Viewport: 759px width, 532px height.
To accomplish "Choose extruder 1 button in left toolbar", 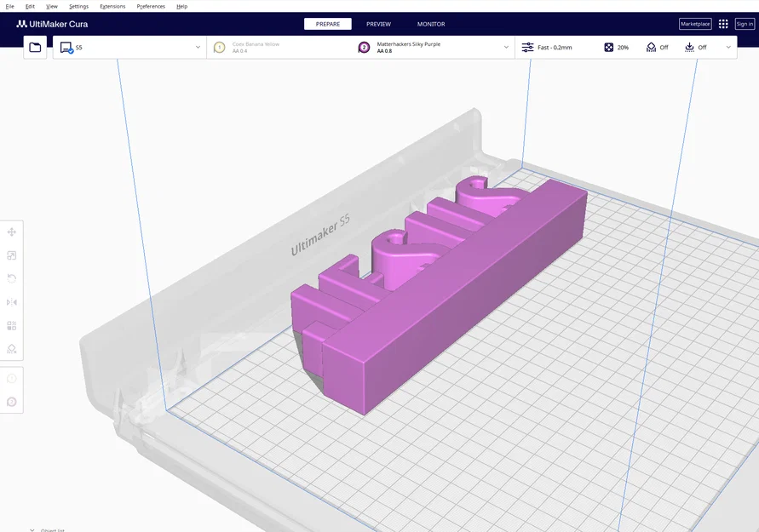I will [12, 379].
